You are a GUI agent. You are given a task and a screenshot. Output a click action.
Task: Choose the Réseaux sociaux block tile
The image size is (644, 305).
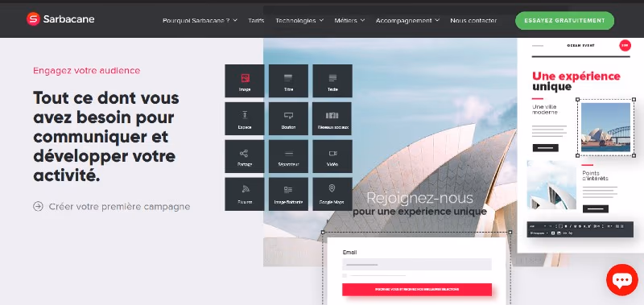tap(332, 118)
